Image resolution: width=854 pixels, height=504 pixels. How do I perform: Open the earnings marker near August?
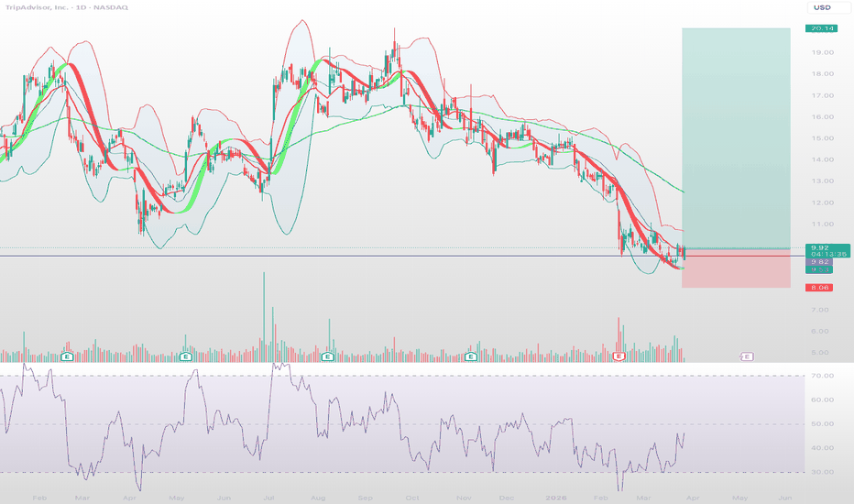click(x=328, y=356)
